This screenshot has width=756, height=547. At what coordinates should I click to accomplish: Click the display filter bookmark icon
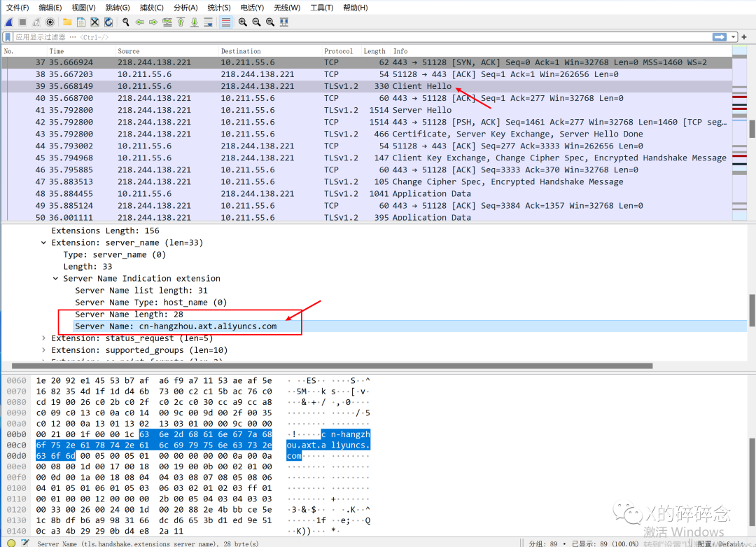coord(8,37)
